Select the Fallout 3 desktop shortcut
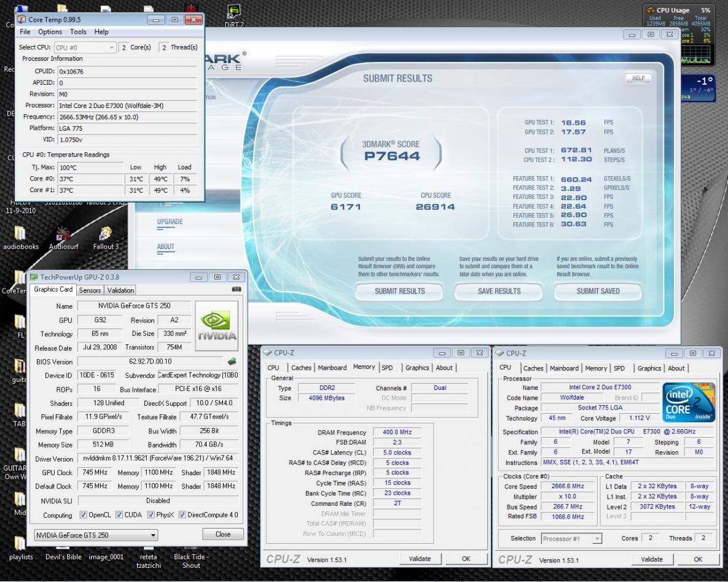The width and height of the screenshot is (728, 582). 106,238
